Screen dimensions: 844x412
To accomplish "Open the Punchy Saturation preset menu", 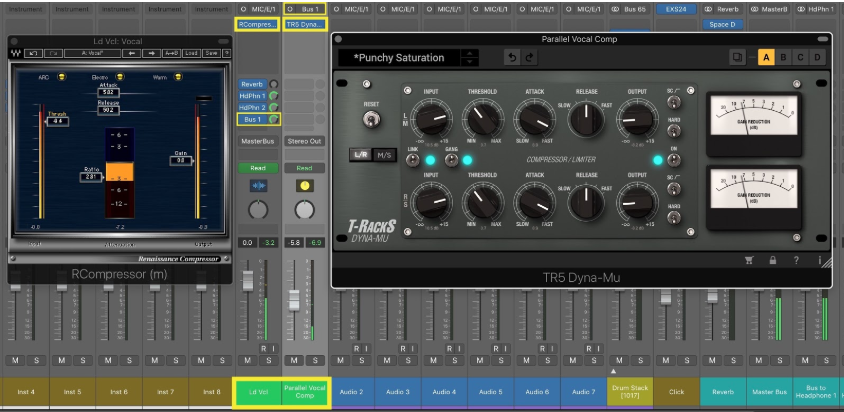I will [399, 58].
